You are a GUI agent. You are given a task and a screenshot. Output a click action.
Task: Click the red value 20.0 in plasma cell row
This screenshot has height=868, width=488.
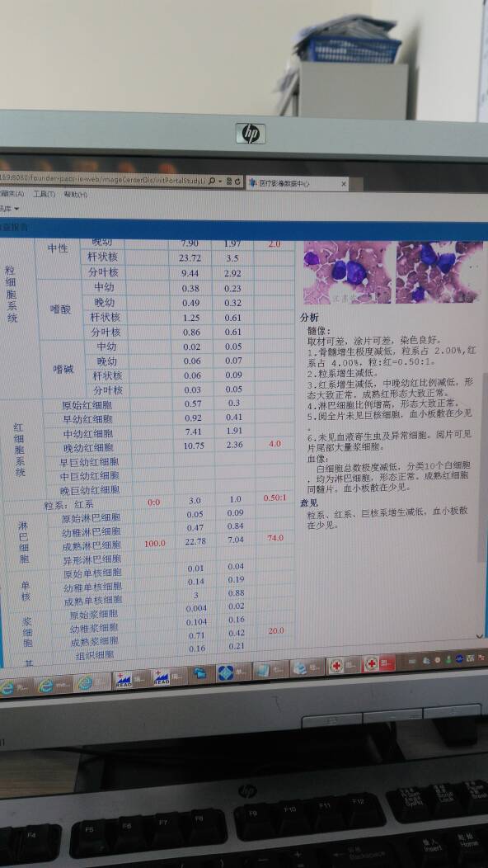tap(275, 630)
